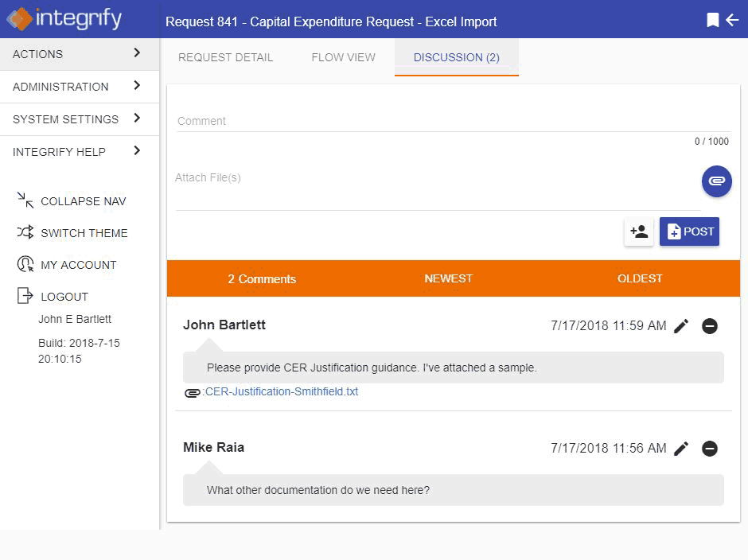Delete Mike Raia's comment using minus icon

click(709, 449)
